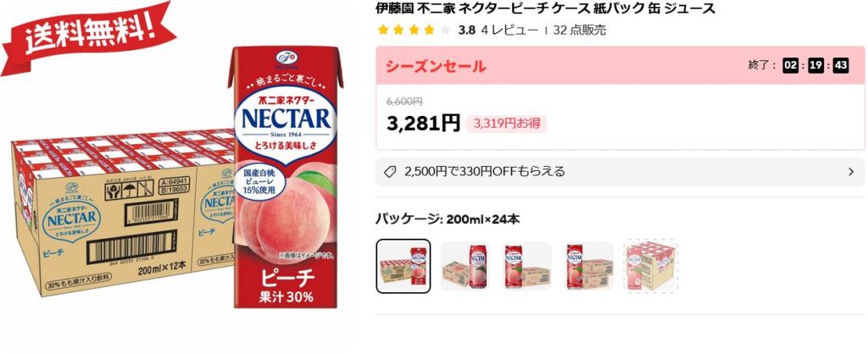Click the sale countdown timer

pyautogui.click(x=815, y=66)
